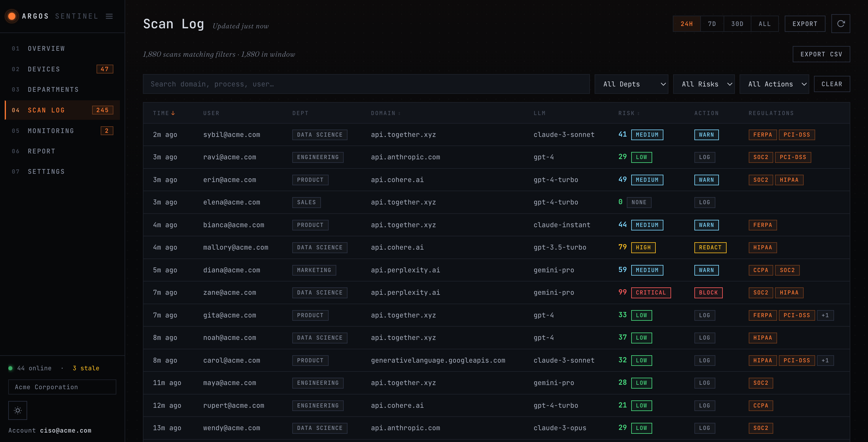Click 44 online status indicator

pyautogui.click(x=30, y=368)
